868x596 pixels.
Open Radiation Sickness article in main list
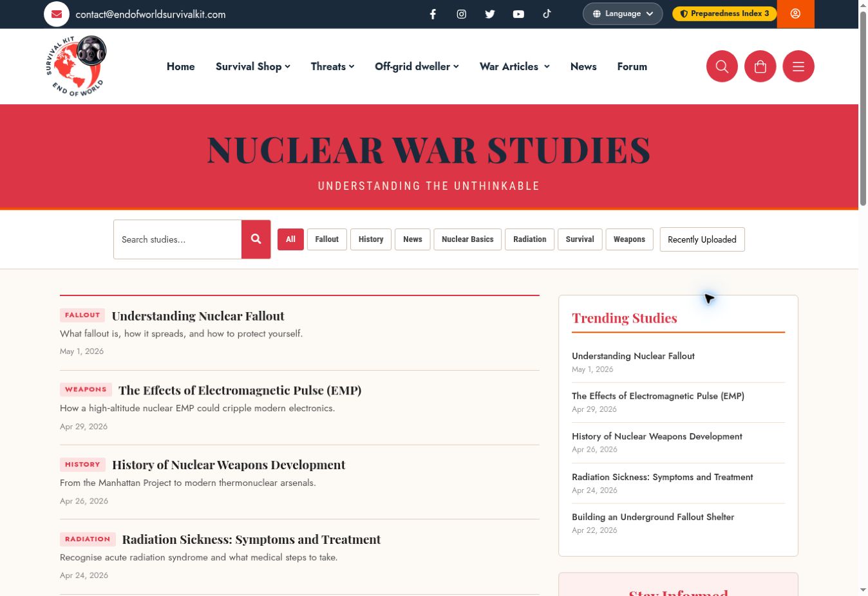tap(251, 539)
